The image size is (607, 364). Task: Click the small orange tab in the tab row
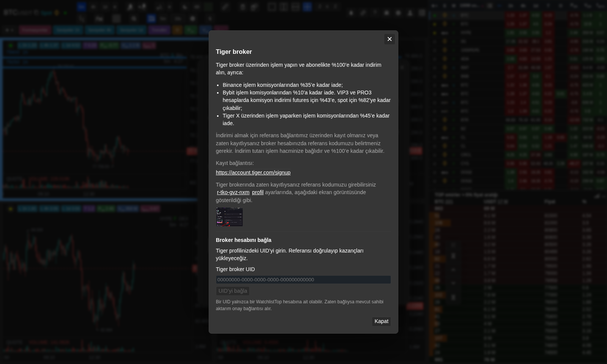point(177,30)
